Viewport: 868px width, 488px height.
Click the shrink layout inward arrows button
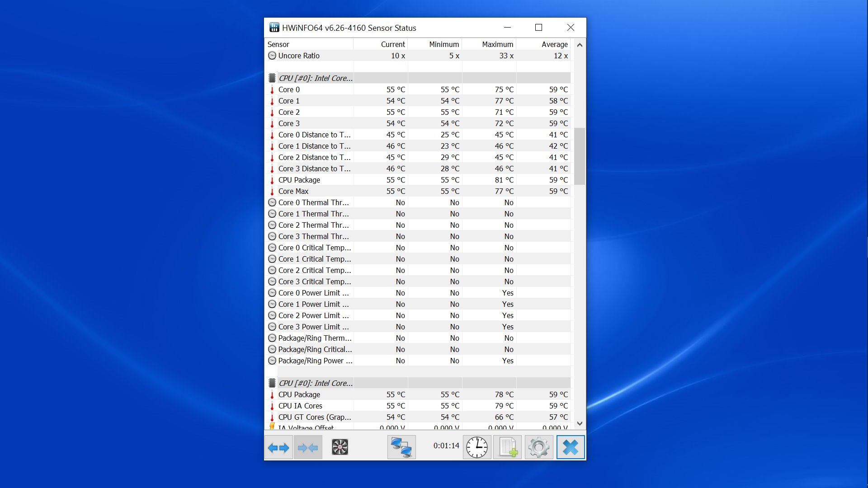coord(308,447)
